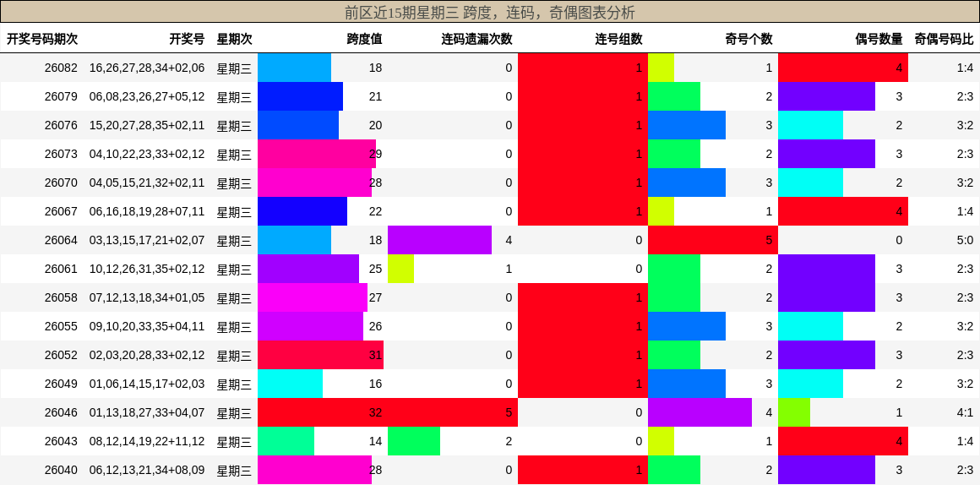Click the 1:4 ratio in row 26082
Image resolution: width=980 pixels, height=485 pixels.
(965, 68)
